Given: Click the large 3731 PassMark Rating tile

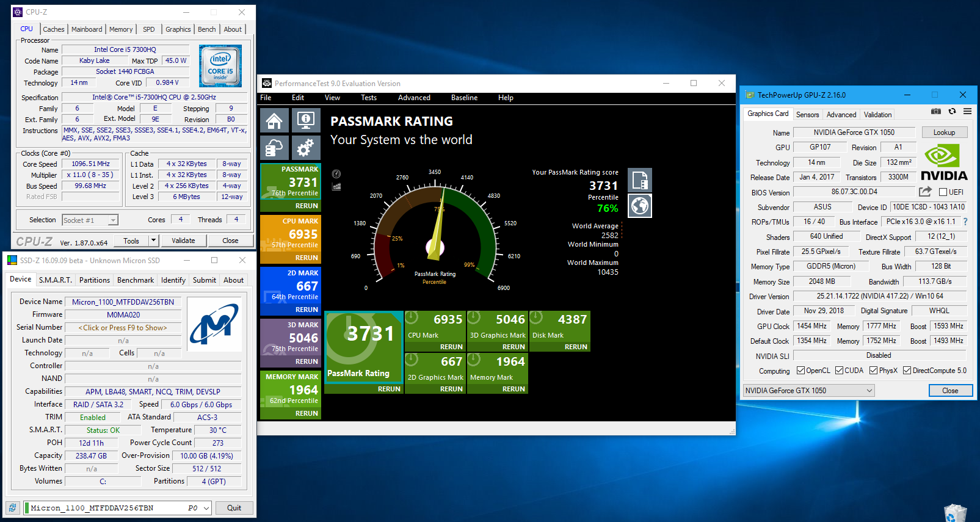Looking at the screenshot, I should (x=364, y=347).
